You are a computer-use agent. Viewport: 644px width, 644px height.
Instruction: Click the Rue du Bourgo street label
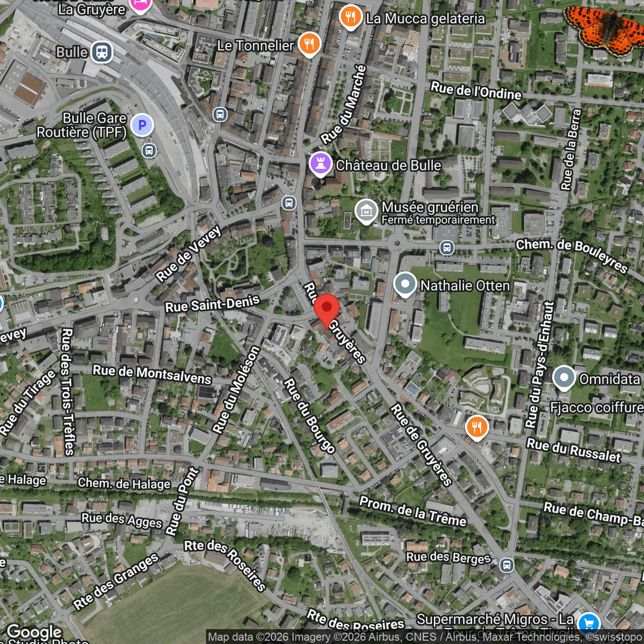tap(309, 416)
